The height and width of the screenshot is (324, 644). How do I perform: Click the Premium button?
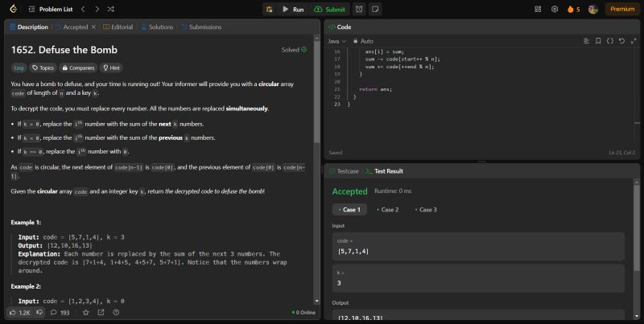622,9
